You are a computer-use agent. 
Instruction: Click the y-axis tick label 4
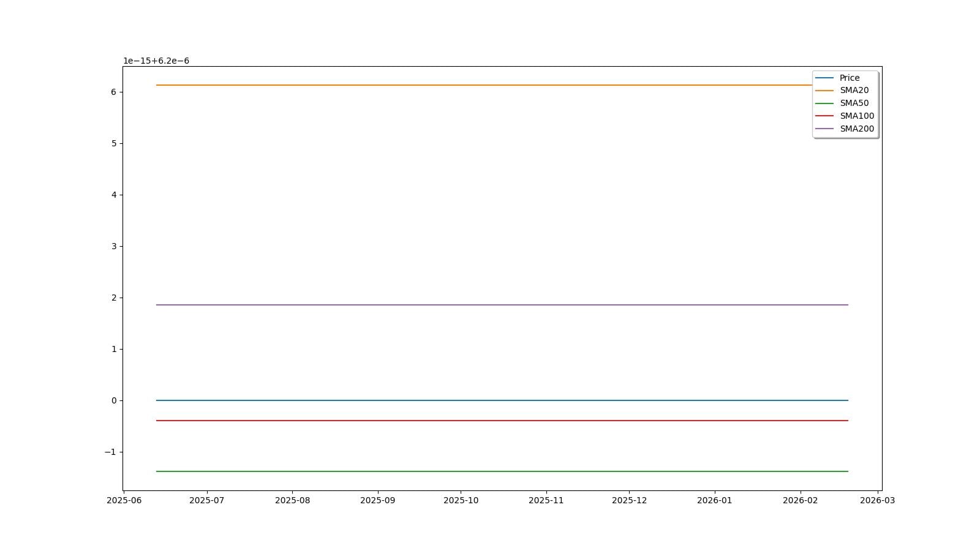(x=113, y=195)
